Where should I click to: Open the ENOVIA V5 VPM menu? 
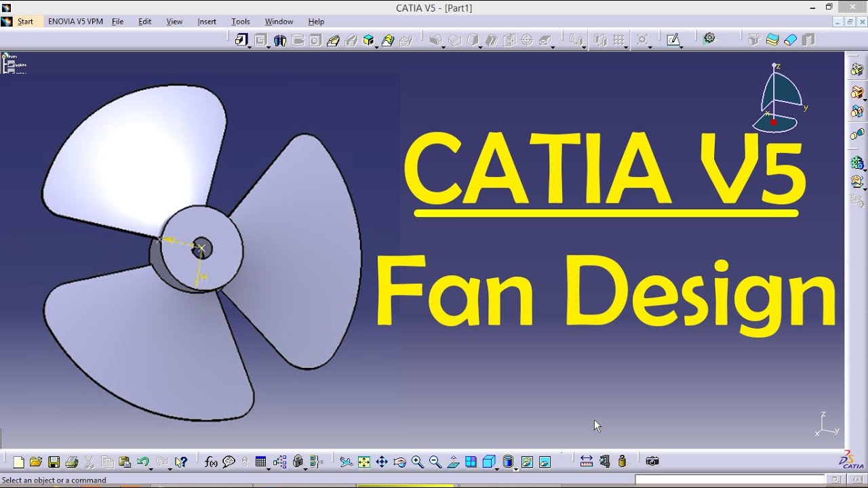tap(75, 22)
